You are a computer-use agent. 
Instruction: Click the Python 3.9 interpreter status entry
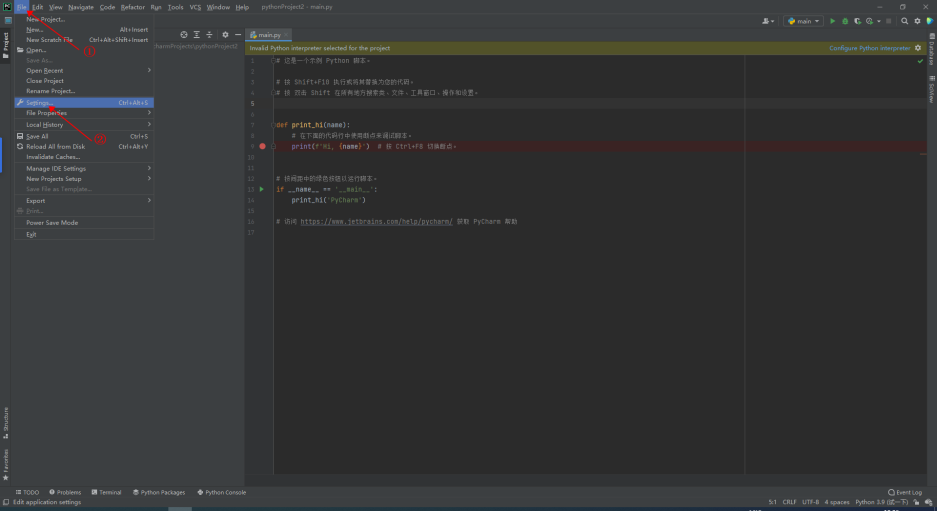[881, 502]
